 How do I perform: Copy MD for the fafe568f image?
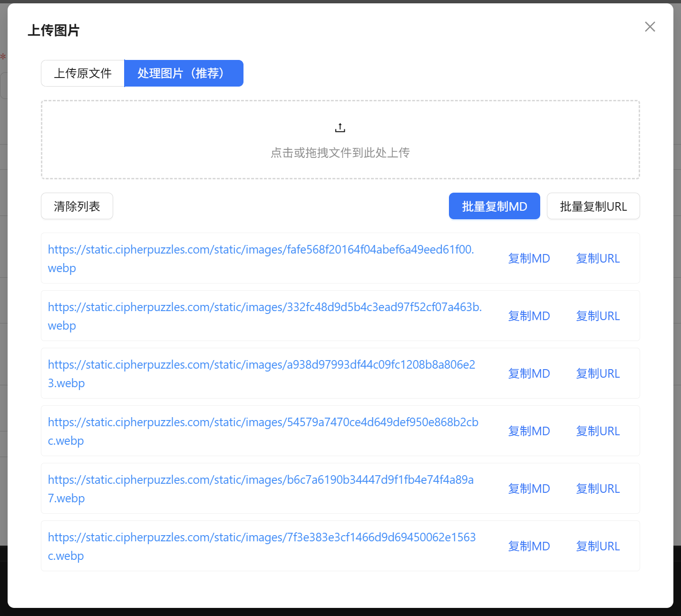pos(529,259)
